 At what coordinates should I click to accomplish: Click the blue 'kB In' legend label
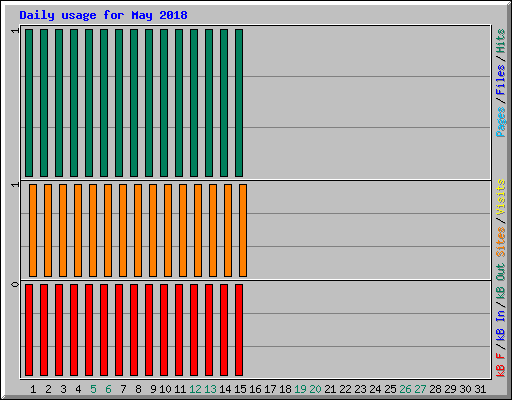pos(500,325)
